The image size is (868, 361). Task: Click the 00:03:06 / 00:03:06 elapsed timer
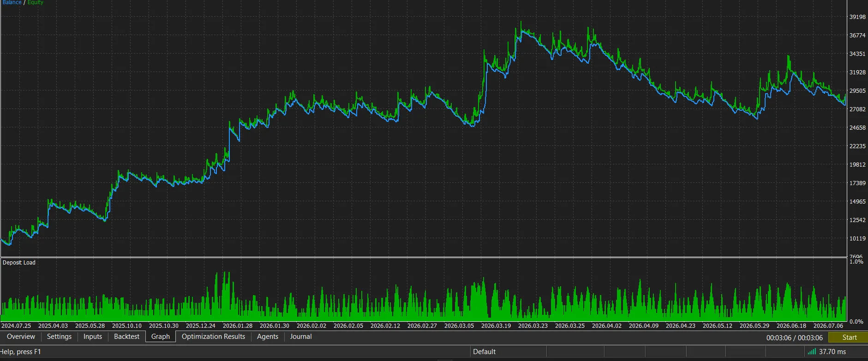795,337
